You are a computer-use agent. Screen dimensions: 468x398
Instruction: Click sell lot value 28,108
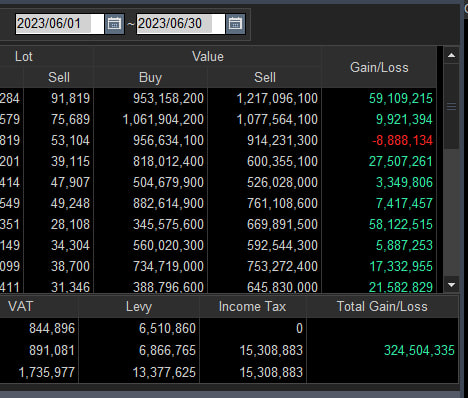pos(70,224)
